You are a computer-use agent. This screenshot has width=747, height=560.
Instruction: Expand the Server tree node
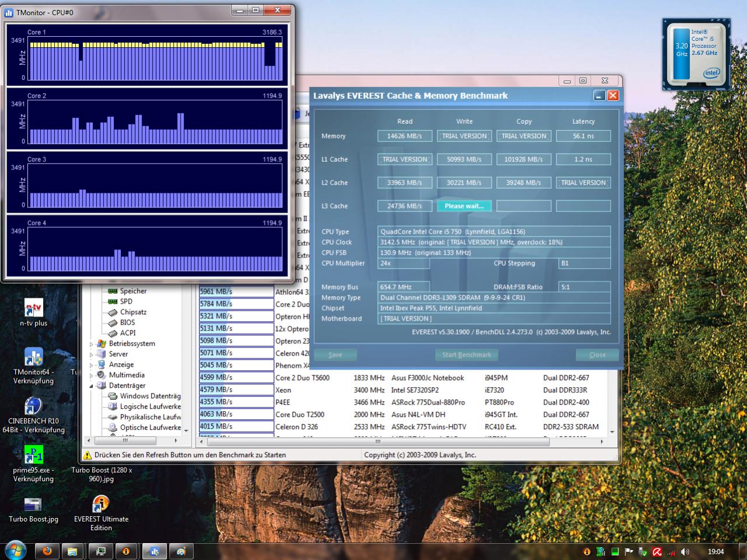click(x=91, y=354)
